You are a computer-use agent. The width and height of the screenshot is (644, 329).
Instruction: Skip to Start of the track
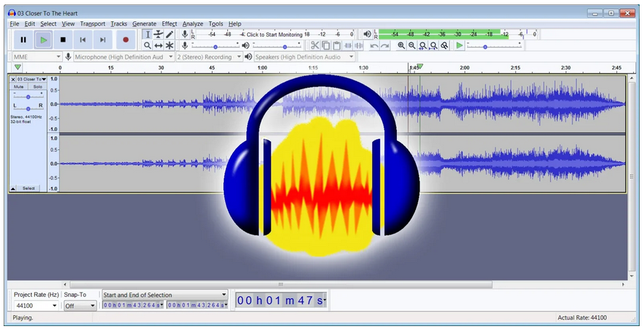[x=83, y=39]
